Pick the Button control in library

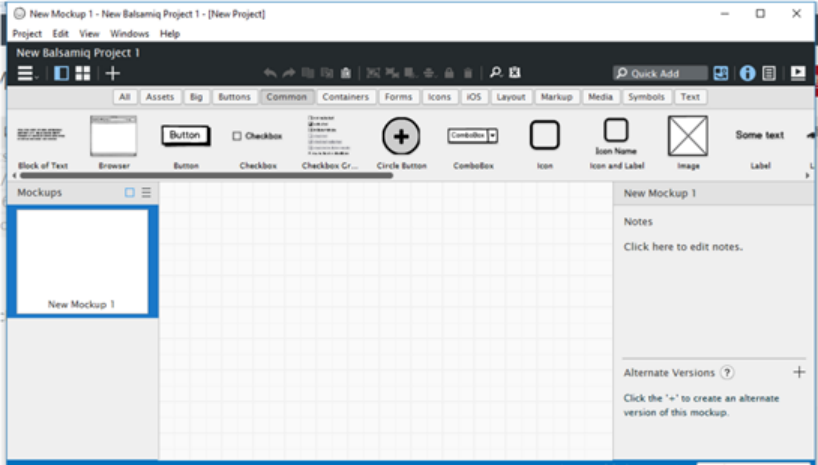pos(186,142)
